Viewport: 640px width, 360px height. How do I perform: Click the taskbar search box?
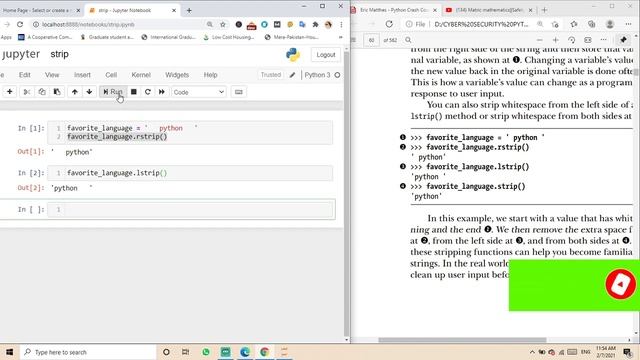(88, 352)
